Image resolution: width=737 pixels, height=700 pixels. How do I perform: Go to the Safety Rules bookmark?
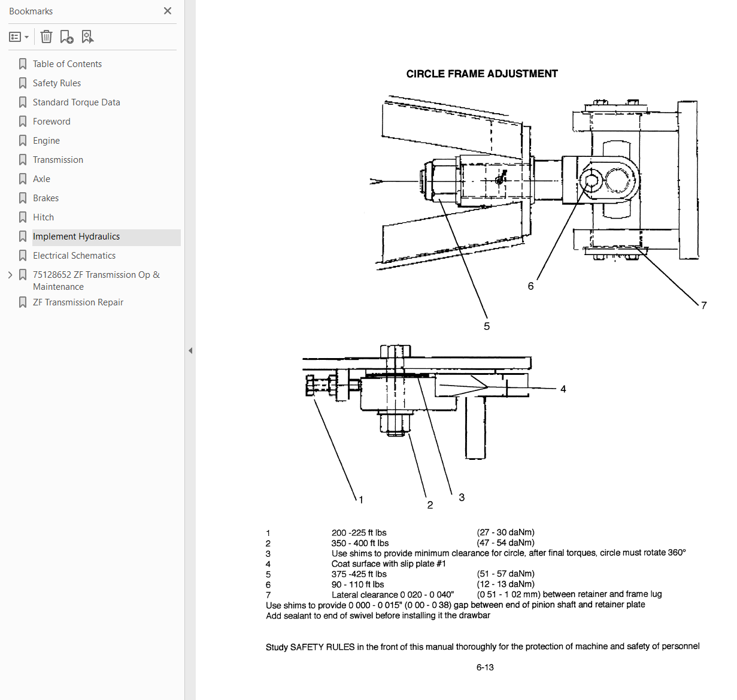tap(57, 83)
